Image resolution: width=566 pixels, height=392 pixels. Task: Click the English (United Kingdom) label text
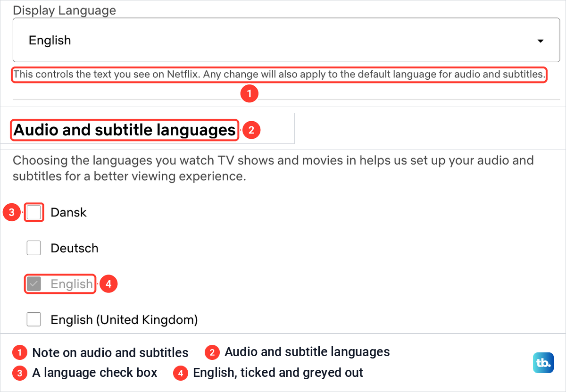pos(124,320)
